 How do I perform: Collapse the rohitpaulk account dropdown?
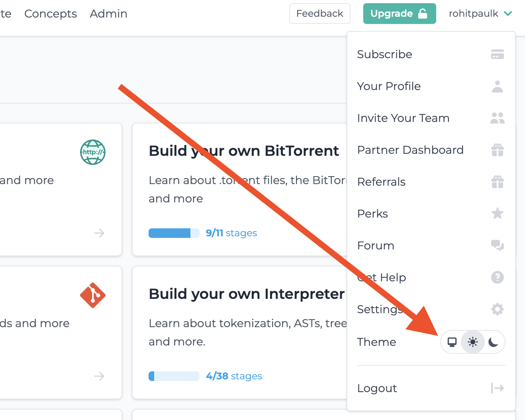coord(480,14)
